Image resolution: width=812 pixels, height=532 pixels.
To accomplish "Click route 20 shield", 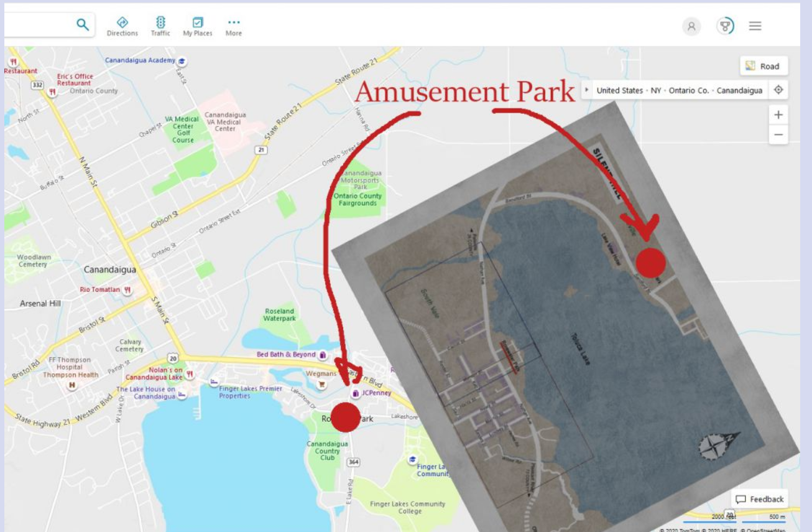I will (x=173, y=358).
